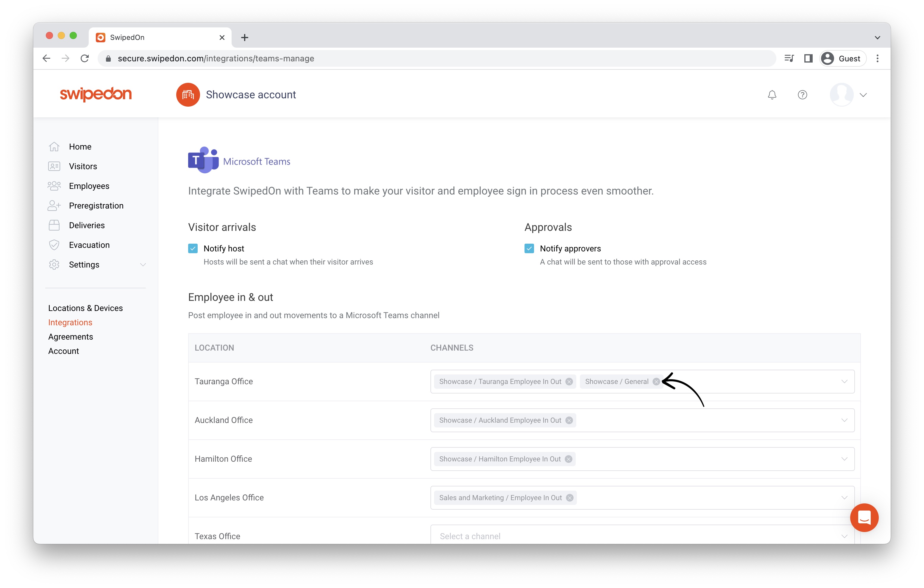The height and width of the screenshot is (588, 924).
Task: Expand the Los Angeles Office channels dropdown
Action: [845, 498]
